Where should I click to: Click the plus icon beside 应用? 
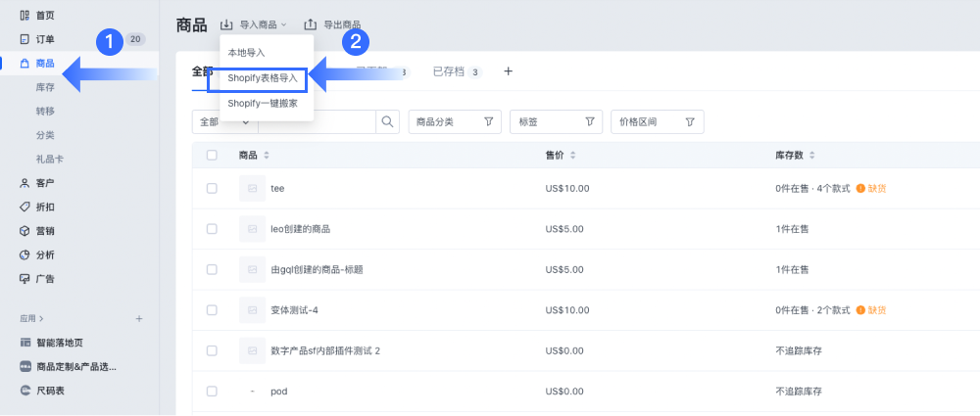[x=139, y=318]
